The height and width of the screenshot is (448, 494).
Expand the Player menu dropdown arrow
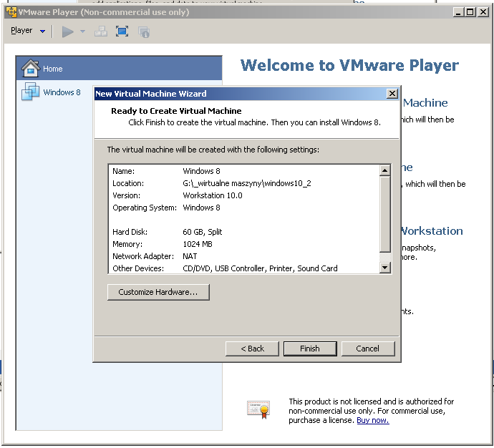pos(42,31)
